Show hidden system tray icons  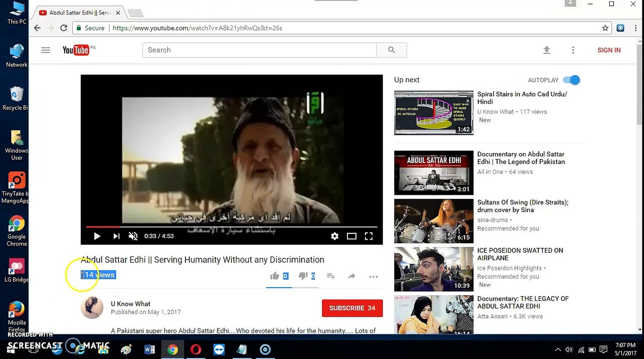[x=558, y=350]
